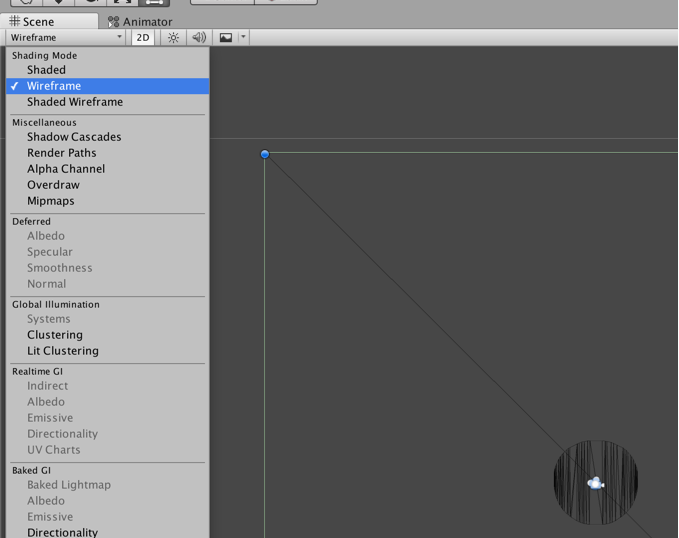The height and width of the screenshot is (538, 679).
Task: Toggle scene audio speaker icon
Action: pos(199,38)
